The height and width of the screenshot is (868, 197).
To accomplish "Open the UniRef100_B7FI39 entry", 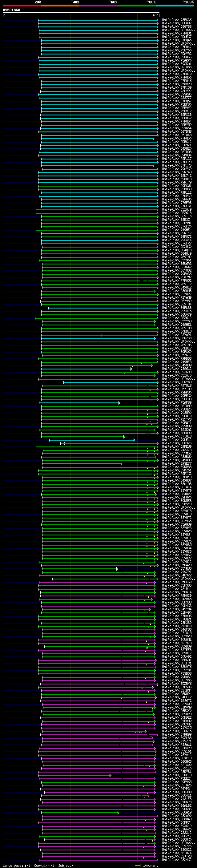I will pyautogui.click(x=177, y=88).
